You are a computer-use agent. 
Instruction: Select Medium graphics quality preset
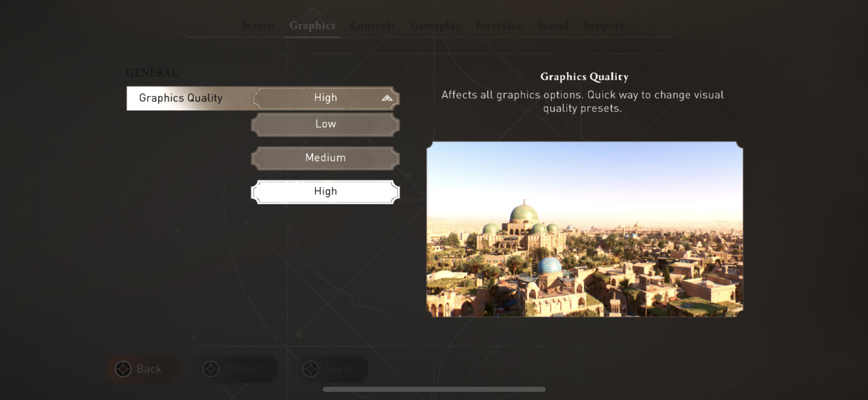pos(325,158)
